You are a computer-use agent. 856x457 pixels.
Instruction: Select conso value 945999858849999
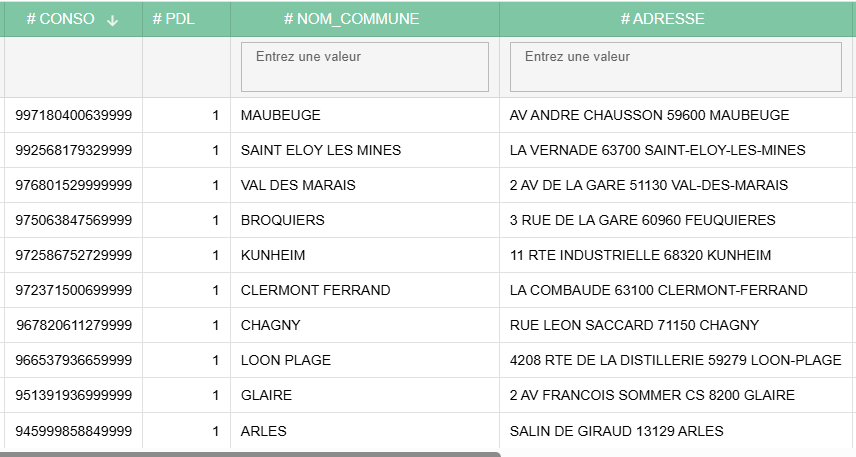(74, 431)
